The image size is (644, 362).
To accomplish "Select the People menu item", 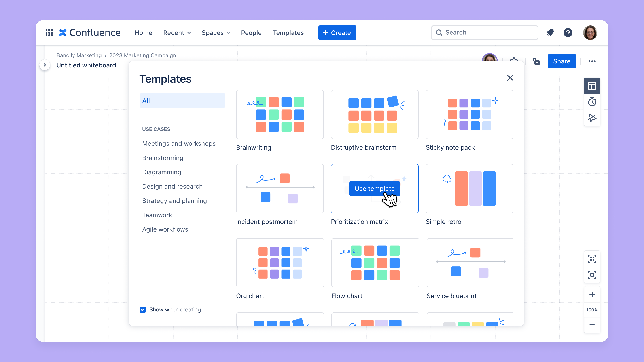I will coord(251,32).
